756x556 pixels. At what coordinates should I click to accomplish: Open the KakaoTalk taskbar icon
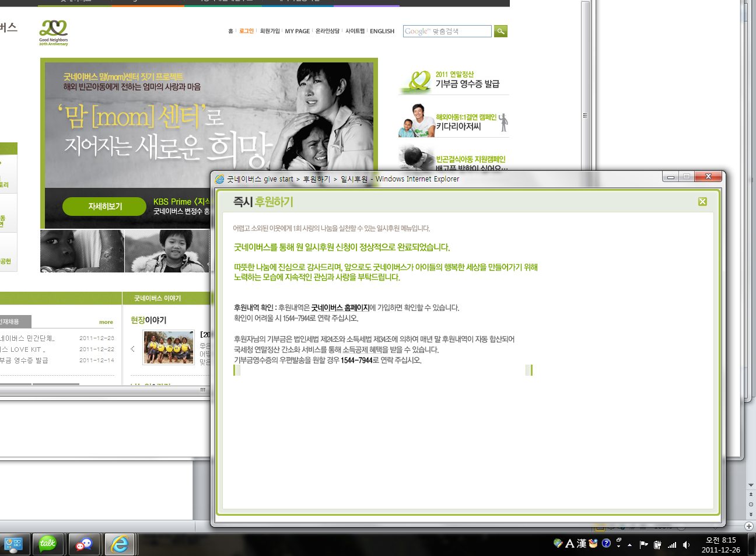(x=48, y=544)
